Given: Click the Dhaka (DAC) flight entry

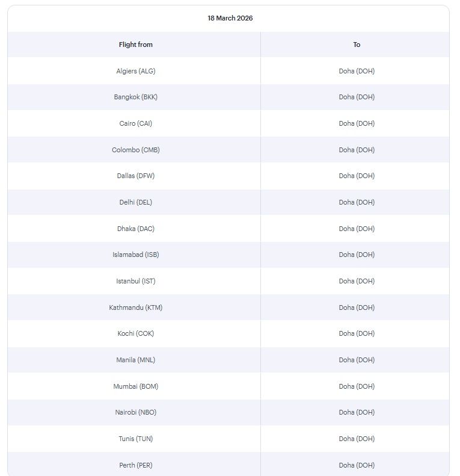Looking at the screenshot, I should pyautogui.click(x=136, y=229).
